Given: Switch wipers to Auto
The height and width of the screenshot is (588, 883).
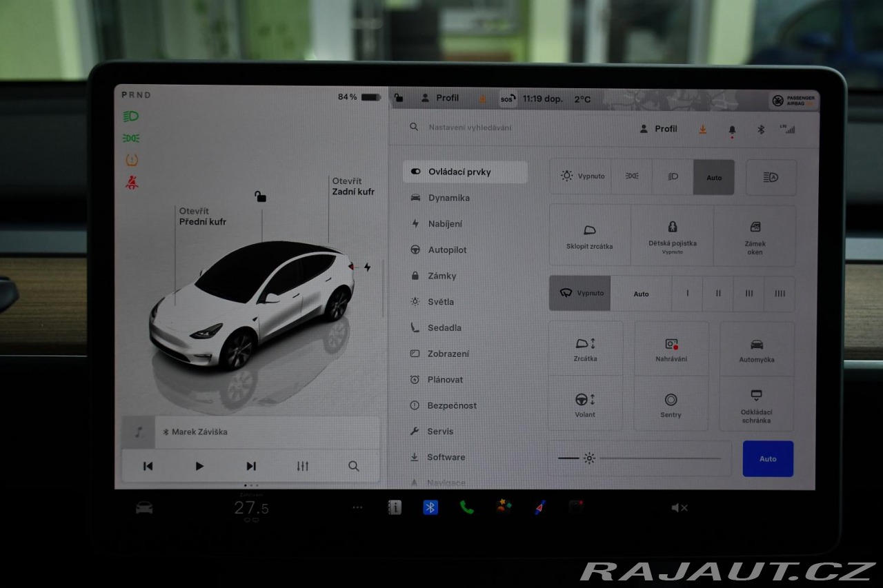Looking at the screenshot, I should pyautogui.click(x=641, y=294).
